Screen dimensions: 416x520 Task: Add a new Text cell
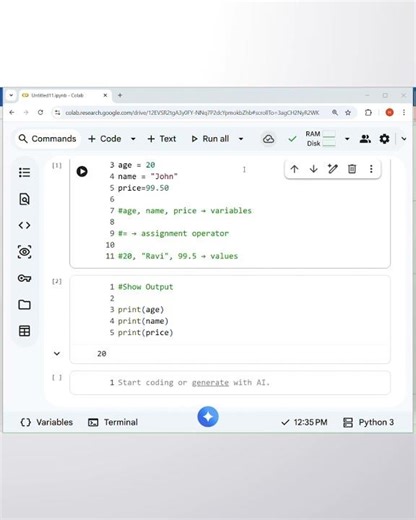point(162,139)
